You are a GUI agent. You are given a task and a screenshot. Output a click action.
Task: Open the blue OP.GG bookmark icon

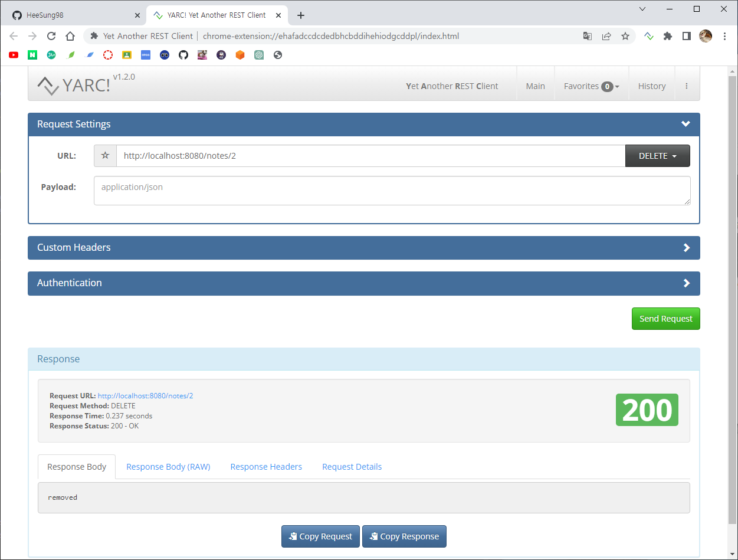pos(146,55)
